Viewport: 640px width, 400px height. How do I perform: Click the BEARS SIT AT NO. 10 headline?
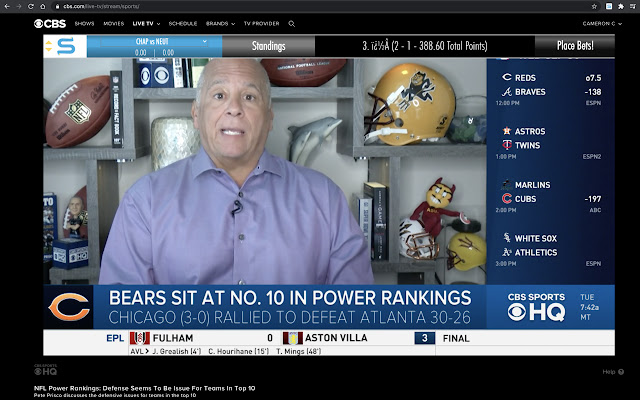[290, 298]
